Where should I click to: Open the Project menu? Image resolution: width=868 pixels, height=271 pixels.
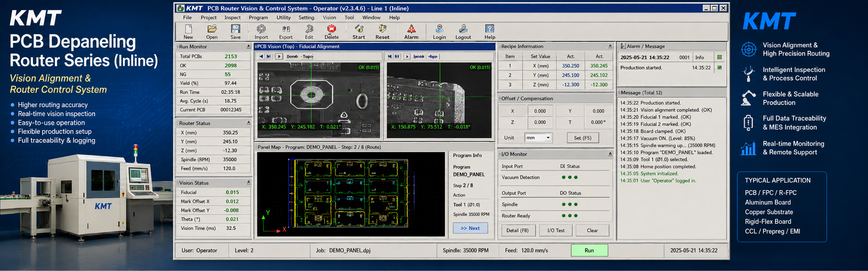click(x=208, y=17)
